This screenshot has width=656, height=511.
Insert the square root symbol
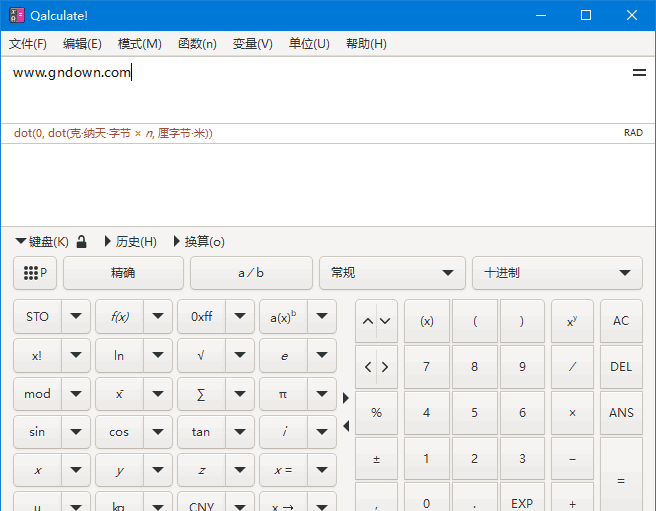pyautogui.click(x=202, y=355)
